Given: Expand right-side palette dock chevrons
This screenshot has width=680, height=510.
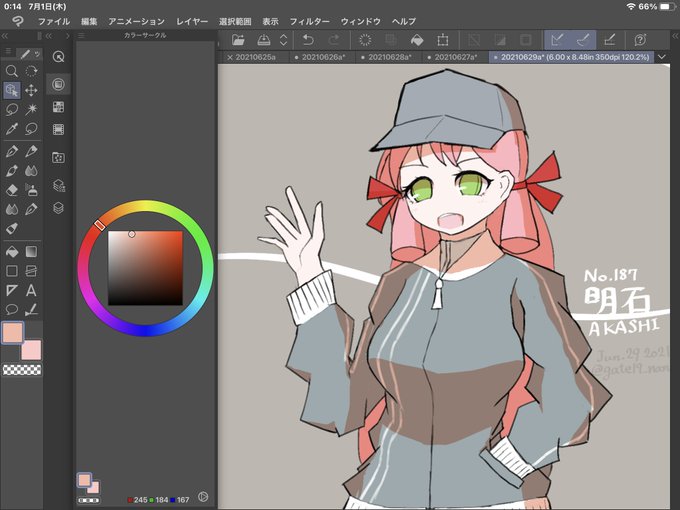Looking at the screenshot, I should pyautogui.click(x=675, y=36).
